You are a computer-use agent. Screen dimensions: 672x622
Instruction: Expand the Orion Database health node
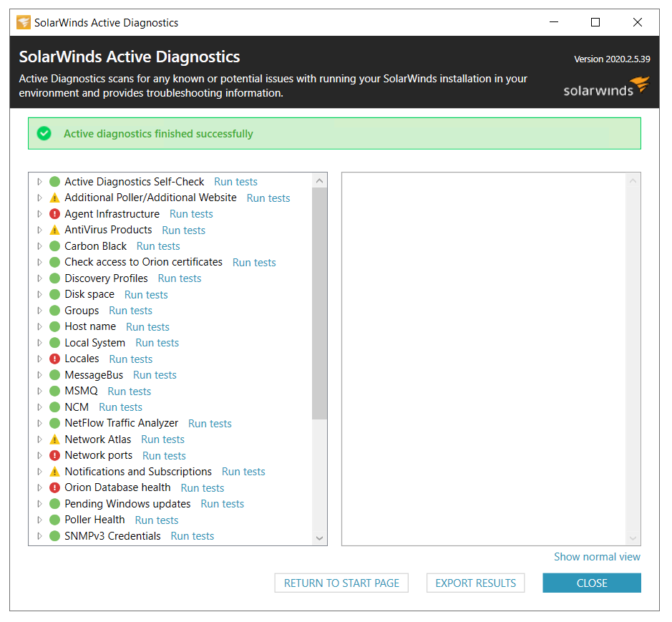(x=39, y=488)
